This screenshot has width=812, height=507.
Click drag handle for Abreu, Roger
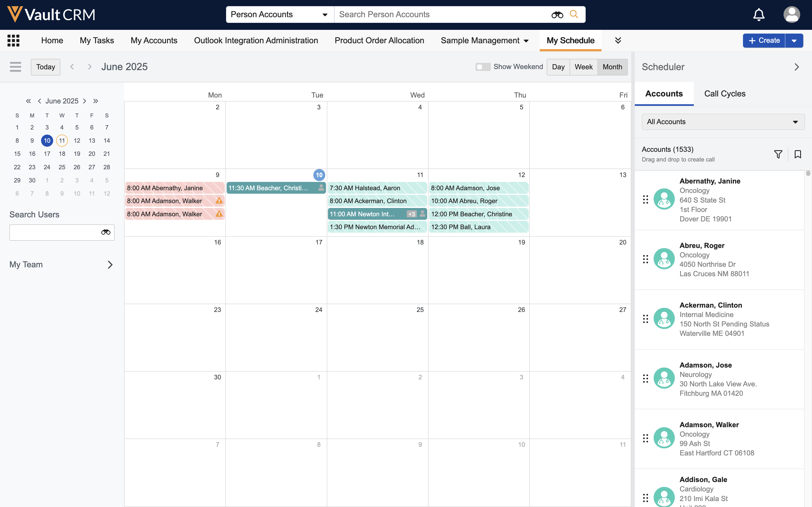click(645, 259)
